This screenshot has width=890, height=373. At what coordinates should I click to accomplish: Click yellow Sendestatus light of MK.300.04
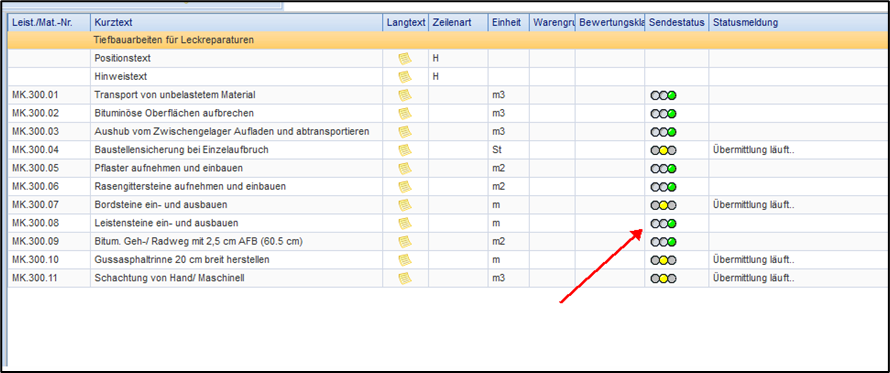click(664, 150)
